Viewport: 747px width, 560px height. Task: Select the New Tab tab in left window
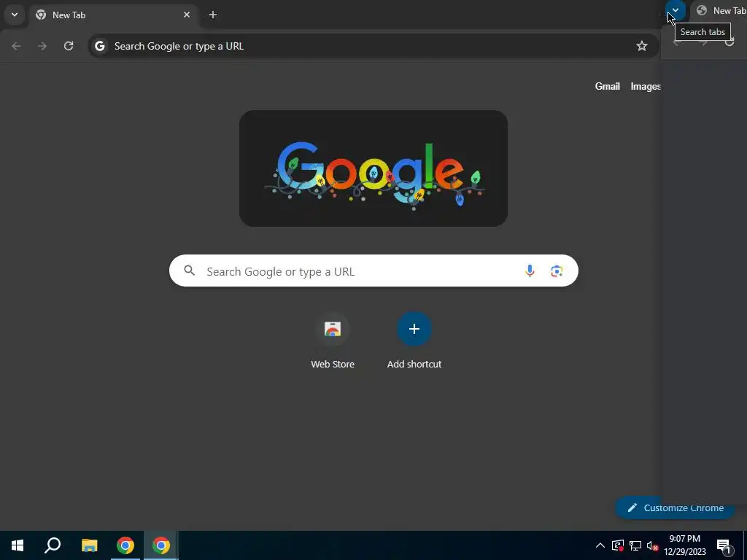(113, 15)
